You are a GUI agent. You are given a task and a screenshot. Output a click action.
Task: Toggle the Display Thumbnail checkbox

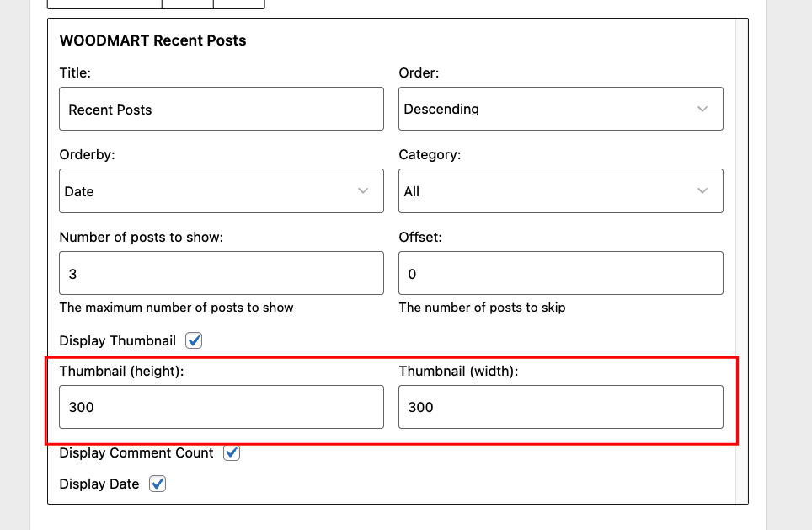tap(194, 340)
